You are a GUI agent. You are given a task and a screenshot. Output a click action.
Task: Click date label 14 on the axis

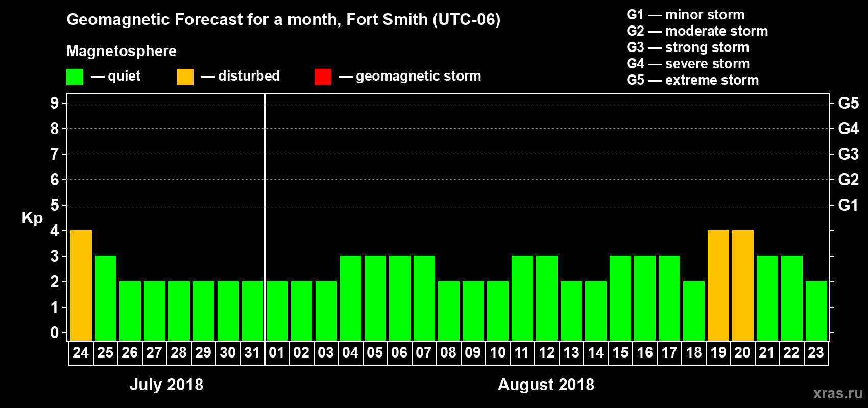click(595, 352)
